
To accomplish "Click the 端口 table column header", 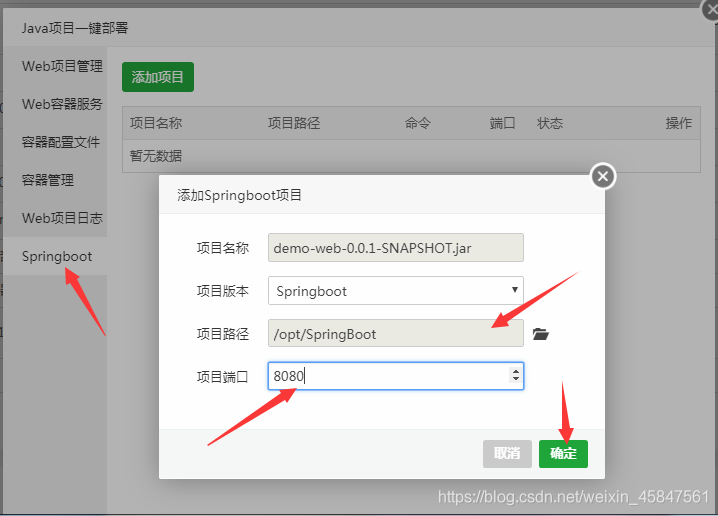I will pyautogui.click(x=502, y=123).
